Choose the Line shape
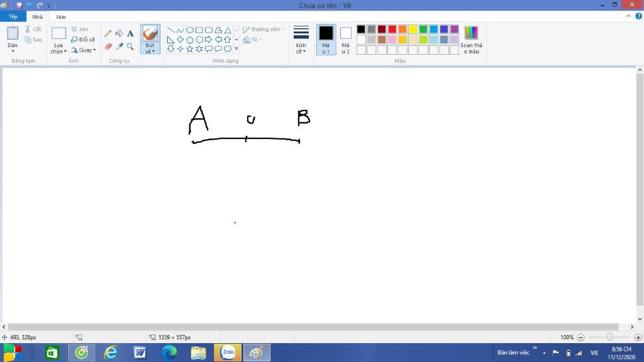Viewport: 644px width, 362px height. [x=171, y=30]
